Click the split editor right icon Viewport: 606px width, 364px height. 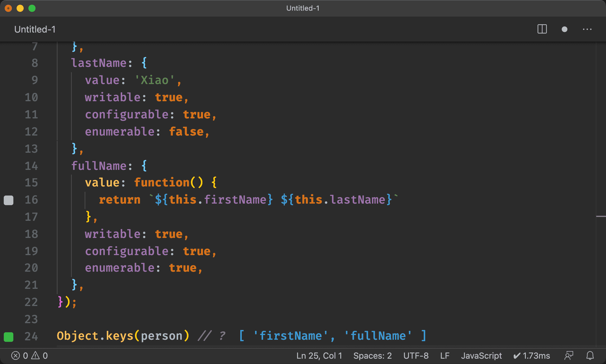[542, 29]
